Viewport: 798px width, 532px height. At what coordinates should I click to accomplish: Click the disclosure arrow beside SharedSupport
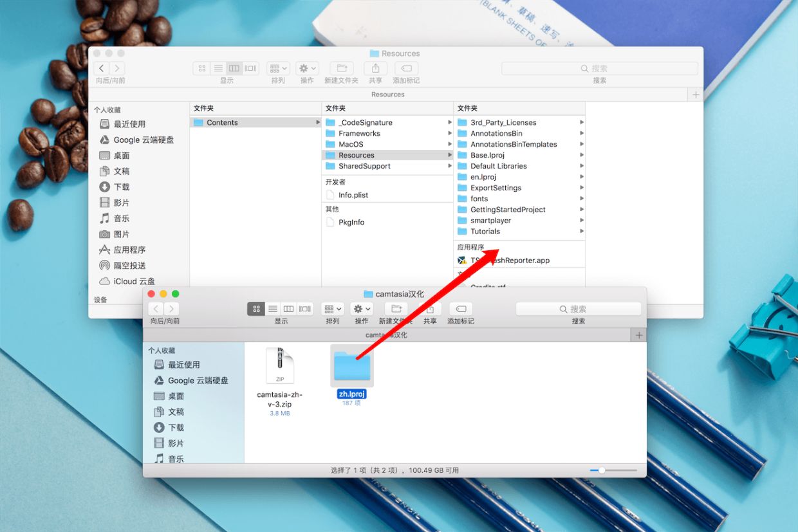[x=449, y=166]
